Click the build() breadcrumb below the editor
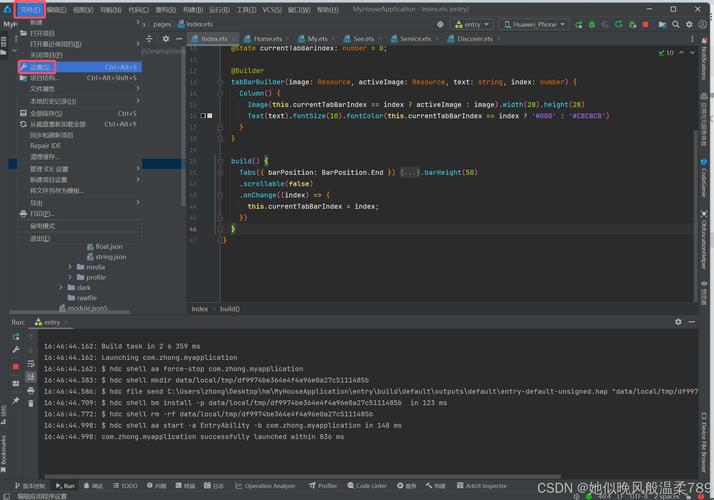 (x=230, y=309)
